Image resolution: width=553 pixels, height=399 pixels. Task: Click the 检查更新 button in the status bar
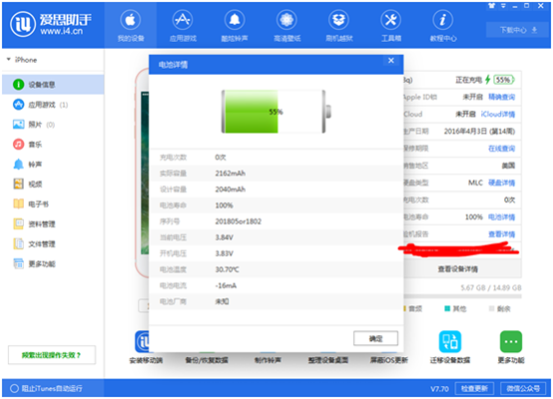pos(474,388)
